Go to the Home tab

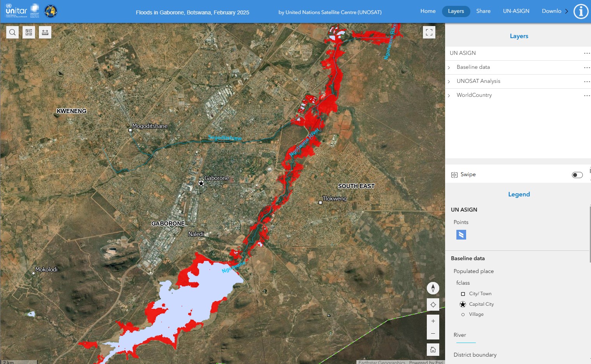(428, 11)
